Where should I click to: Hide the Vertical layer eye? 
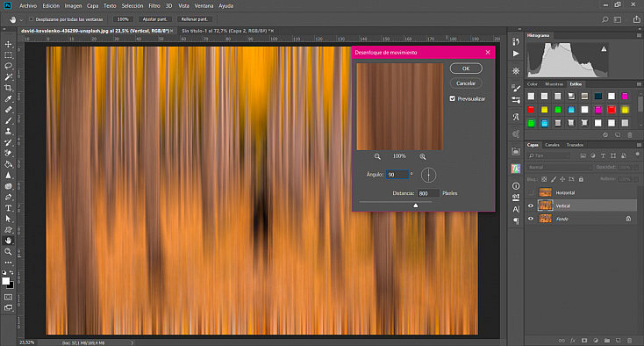click(x=531, y=205)
